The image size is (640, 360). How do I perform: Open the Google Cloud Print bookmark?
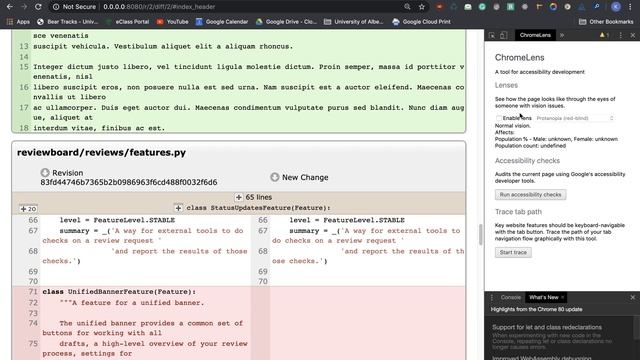tap(422, 22)
